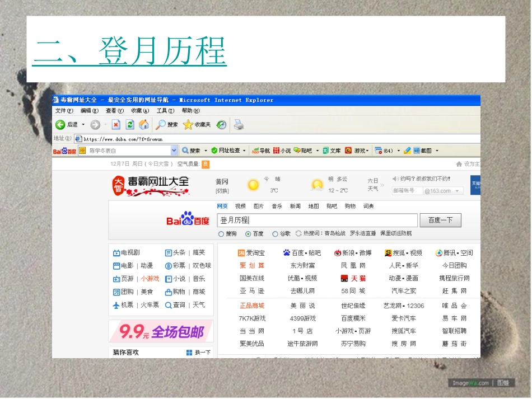
Task: Select the 百度 radio button
Action: click(248, 234)
